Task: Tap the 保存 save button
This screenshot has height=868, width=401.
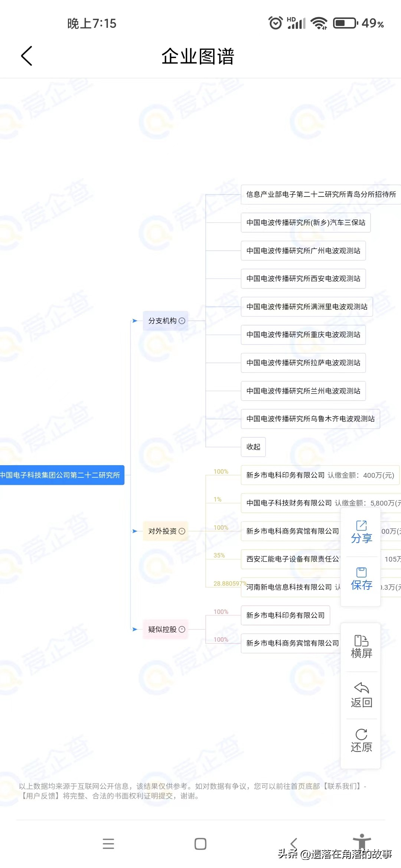Action: [x=361, y=579]
